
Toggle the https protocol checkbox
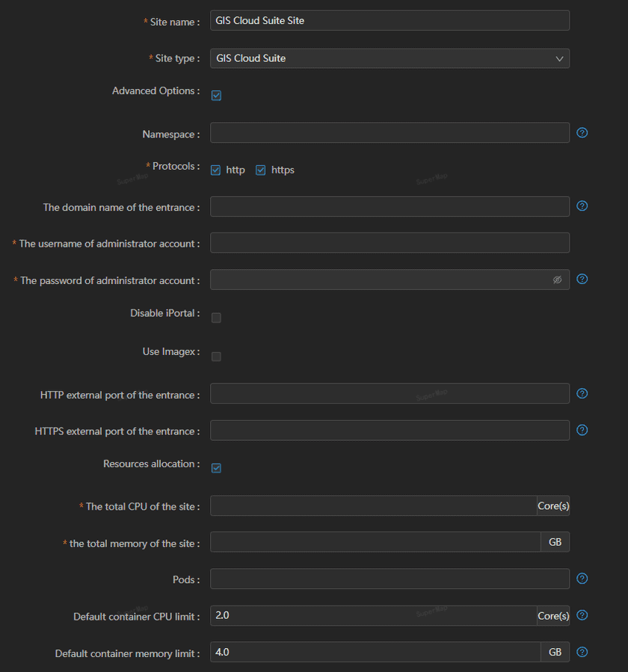pos(261,170)
